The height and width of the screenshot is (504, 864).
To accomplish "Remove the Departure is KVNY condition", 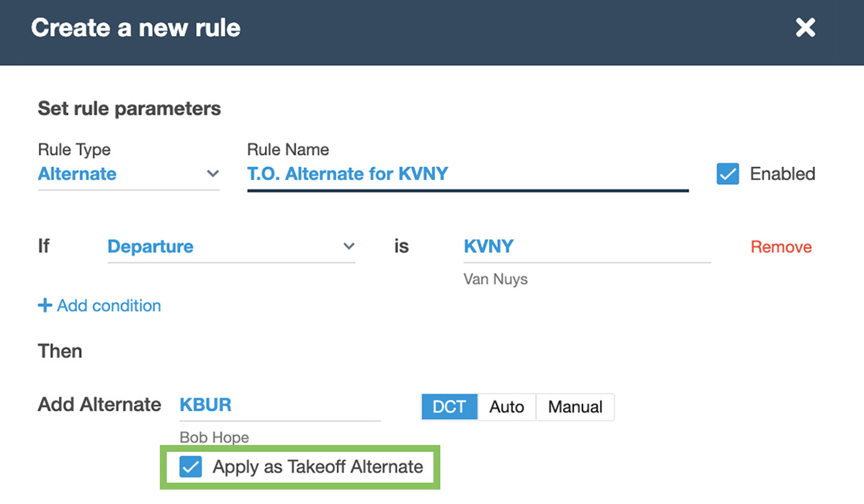I will point(780,247).
